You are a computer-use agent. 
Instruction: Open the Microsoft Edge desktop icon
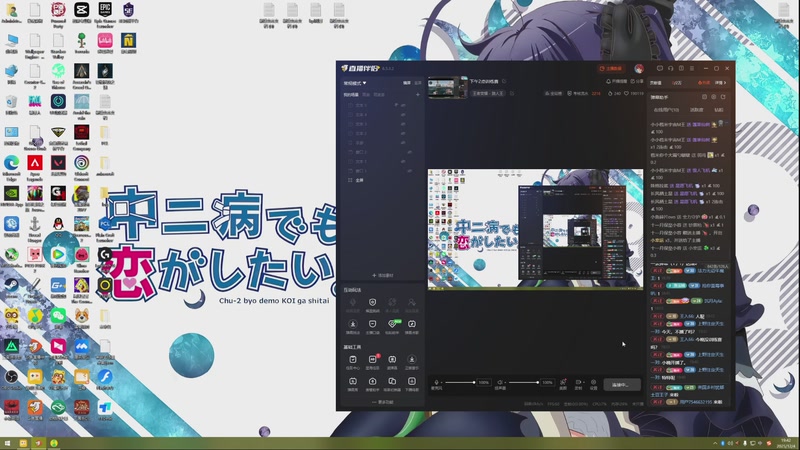click(11, 167)
